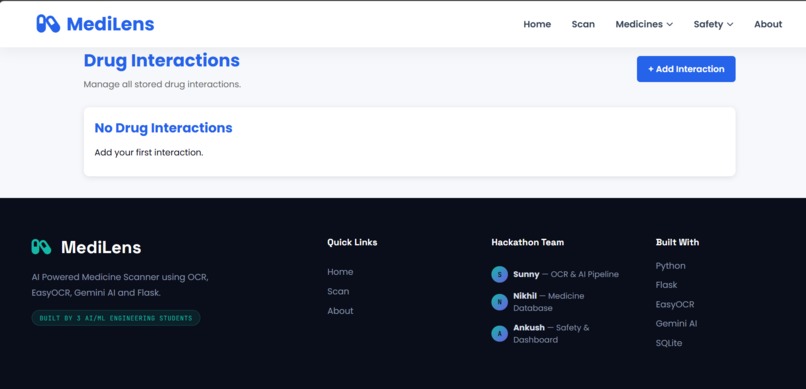Click the 'Built With' footer heading
The width and height of the screenshot is (806, 389).
click(x=677, y=242)
